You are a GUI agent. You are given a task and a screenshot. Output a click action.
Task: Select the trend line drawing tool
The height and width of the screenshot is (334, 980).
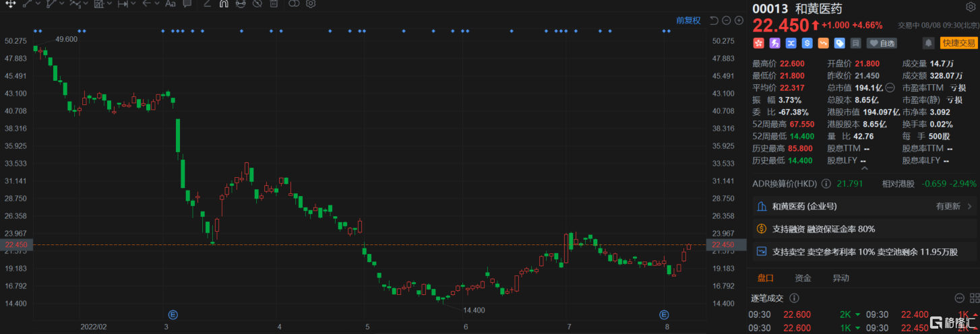tap(27, 3)
